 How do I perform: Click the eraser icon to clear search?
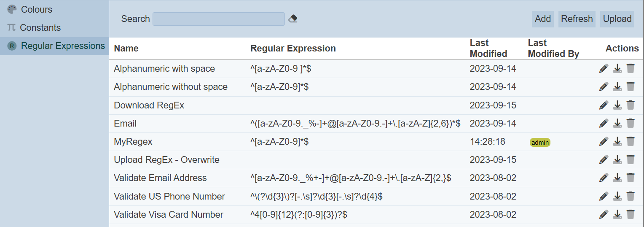(x=293, y=19)
